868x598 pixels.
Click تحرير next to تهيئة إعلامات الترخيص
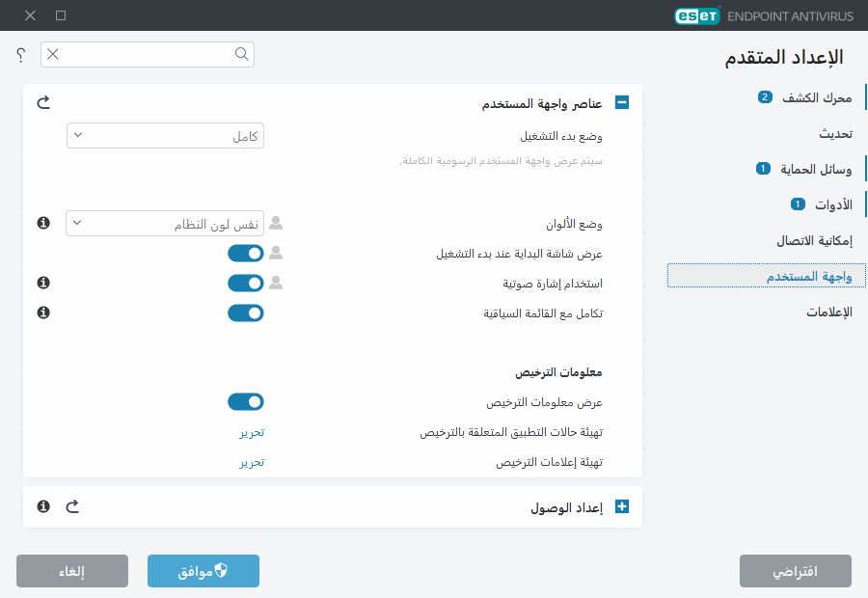253,461
